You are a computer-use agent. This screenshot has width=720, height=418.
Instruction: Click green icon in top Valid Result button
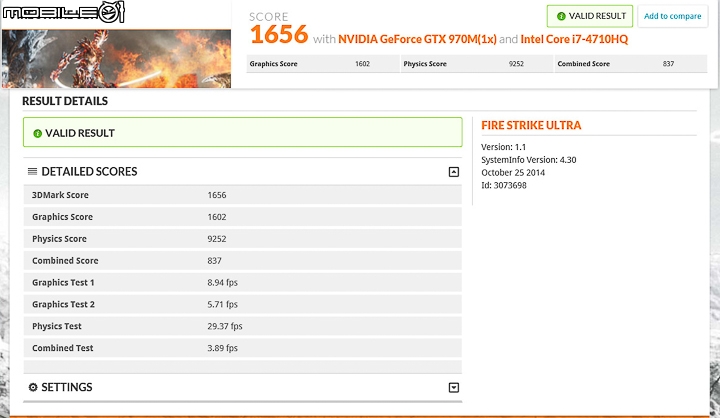coord(561,16)
